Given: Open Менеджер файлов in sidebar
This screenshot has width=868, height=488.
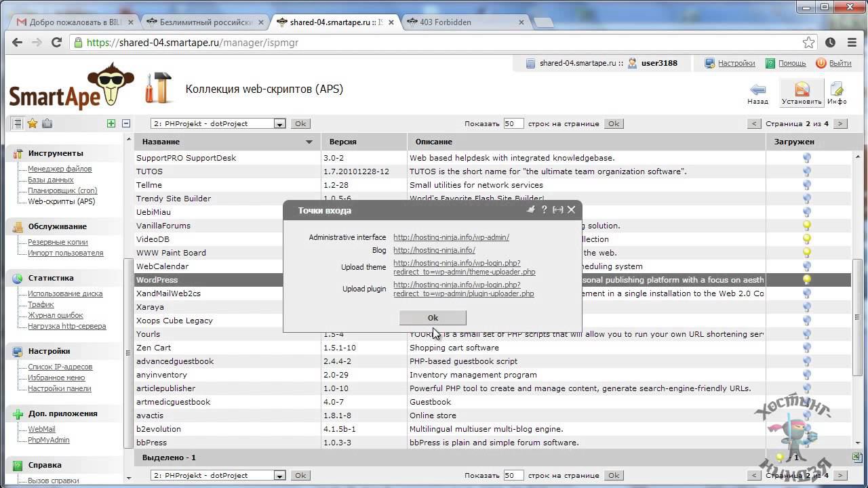Looking at the screenshot, I should 60,169.
